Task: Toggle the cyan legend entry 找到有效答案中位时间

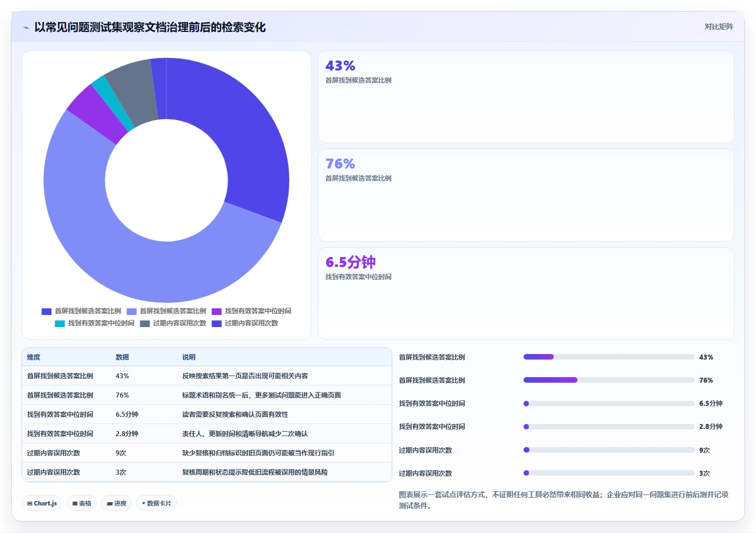Action: [94, 323]
